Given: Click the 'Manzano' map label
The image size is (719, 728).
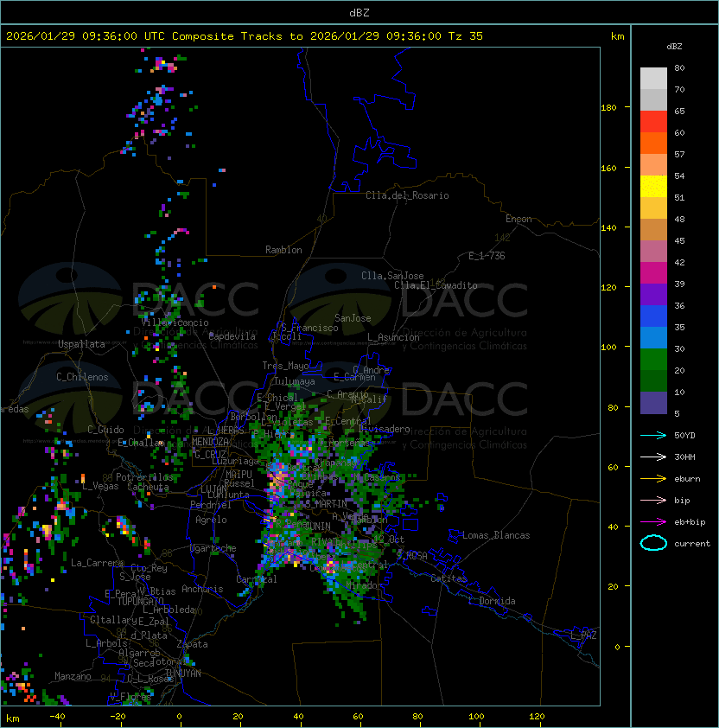Looking at the screenshot, I should [x=73, y=676].
